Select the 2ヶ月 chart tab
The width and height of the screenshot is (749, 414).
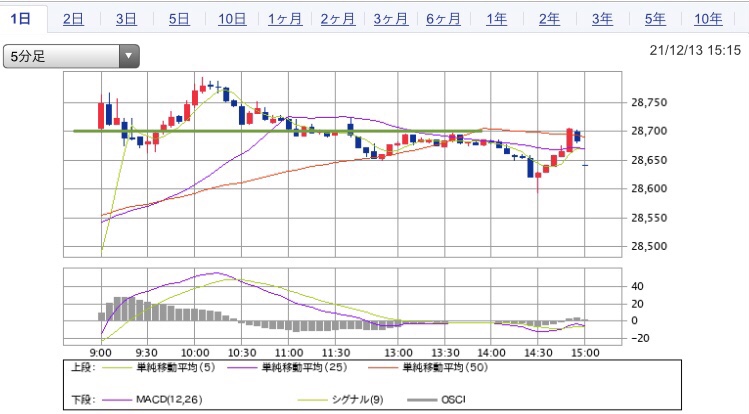tap(338, 19)
